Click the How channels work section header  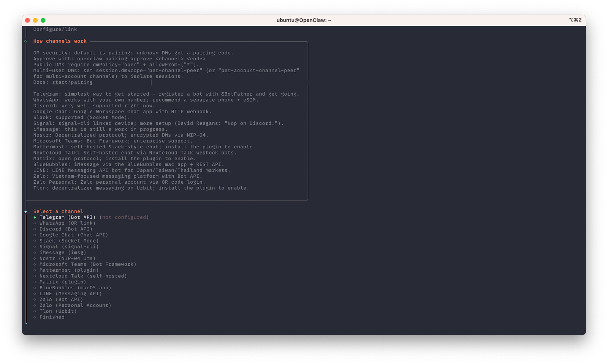pos(60,41)
